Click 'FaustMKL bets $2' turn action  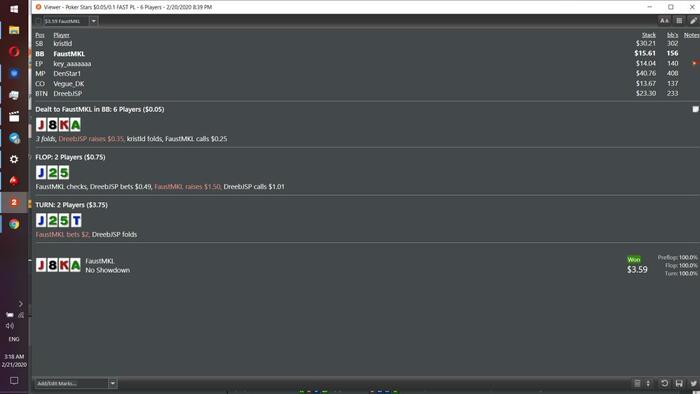62,234
